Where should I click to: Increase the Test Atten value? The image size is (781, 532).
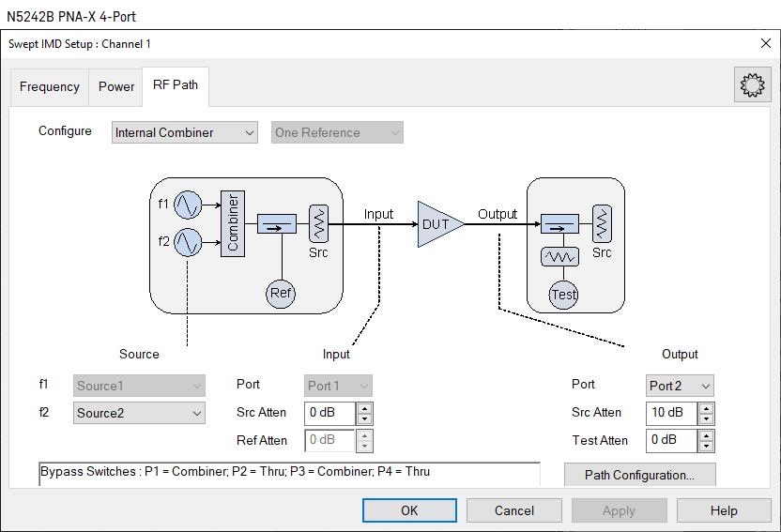706,435
